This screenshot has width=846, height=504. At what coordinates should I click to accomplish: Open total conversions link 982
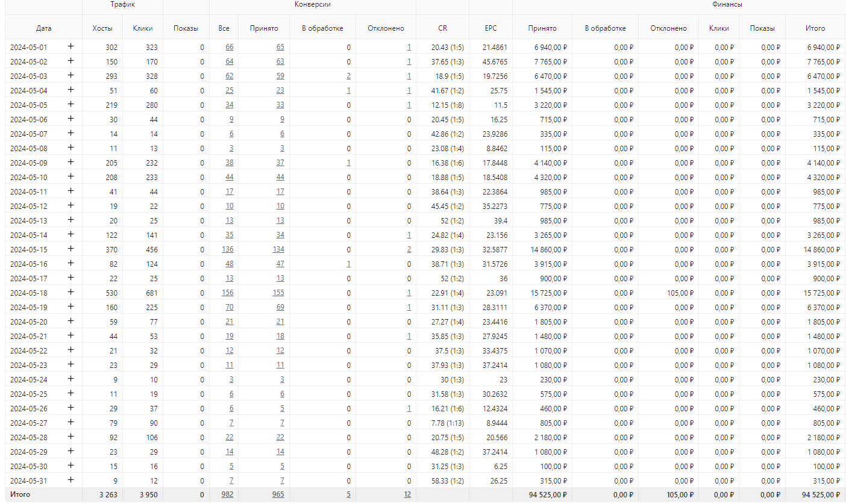click(x=227, y=494)
